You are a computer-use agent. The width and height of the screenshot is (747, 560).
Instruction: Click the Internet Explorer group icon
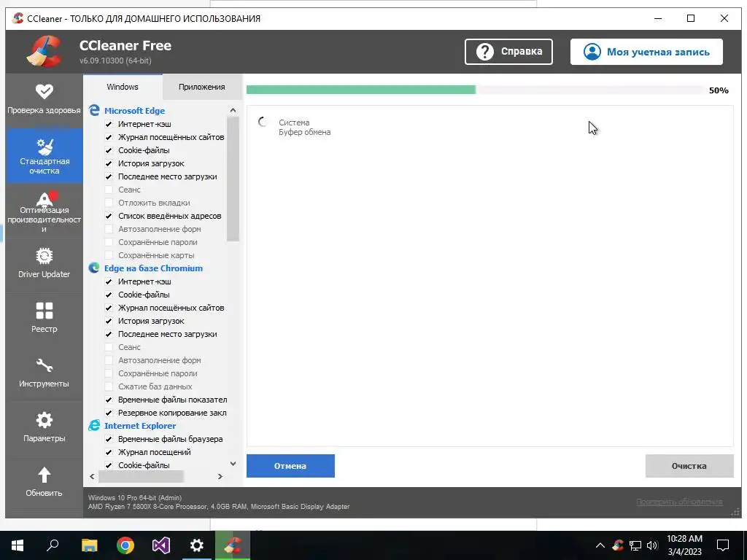point(94,426)
